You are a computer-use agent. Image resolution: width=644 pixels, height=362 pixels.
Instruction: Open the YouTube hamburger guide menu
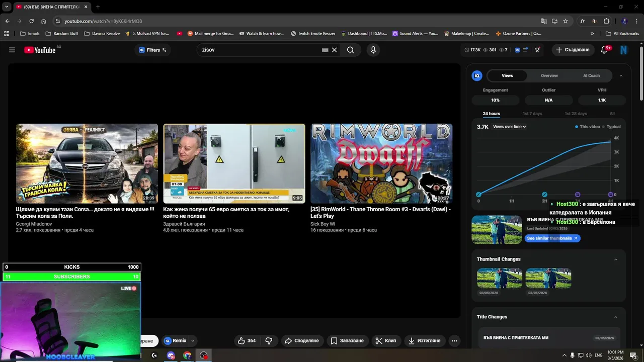[x=12, y=50]
